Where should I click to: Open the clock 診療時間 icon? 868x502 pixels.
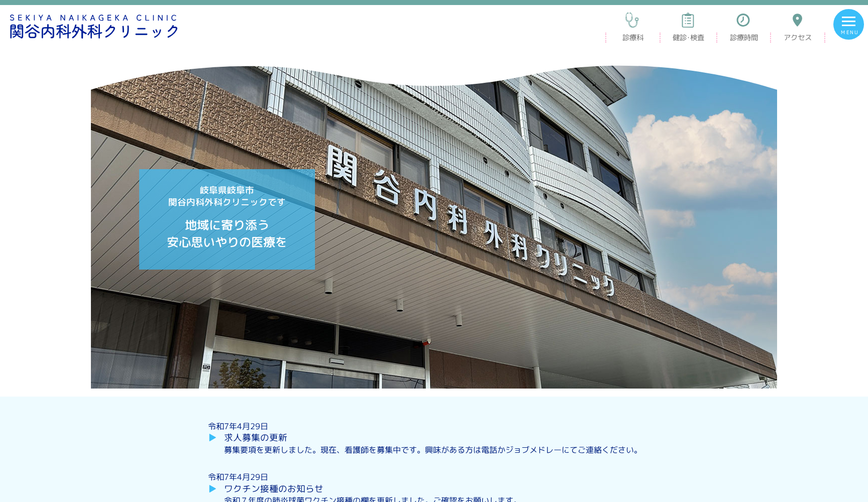coord(743,20)
